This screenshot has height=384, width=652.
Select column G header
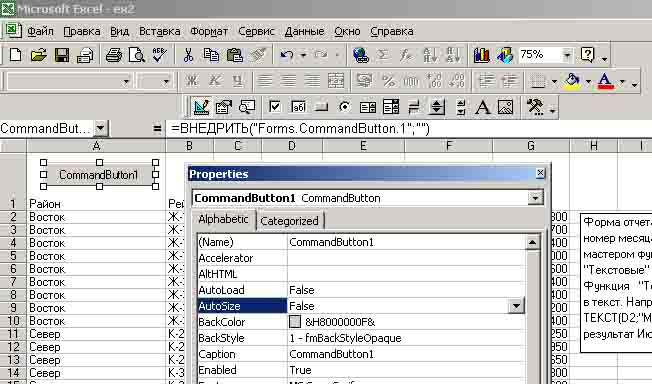(x=531, y=146)
